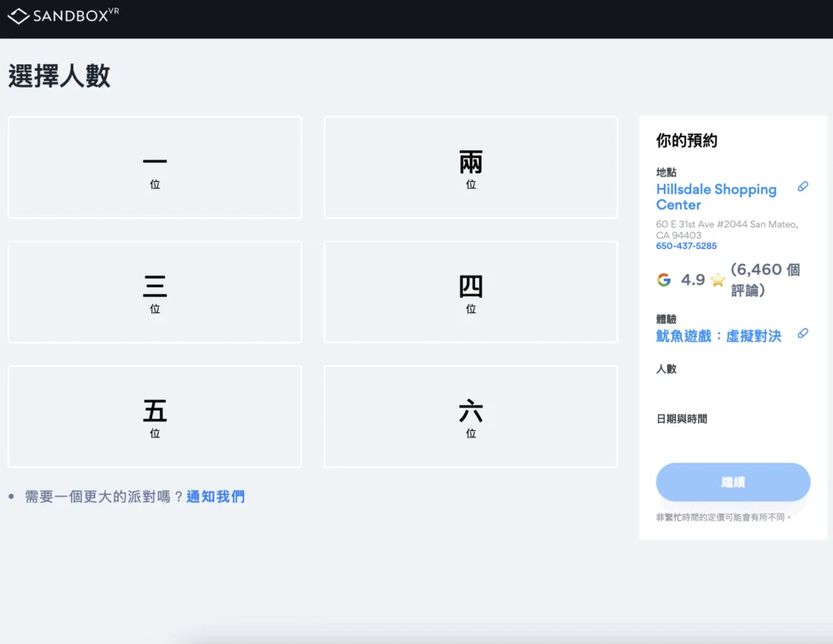Click the 日期與時間 label
The height and width of the screenshot is (644, 833).
(x=682, y=419)
